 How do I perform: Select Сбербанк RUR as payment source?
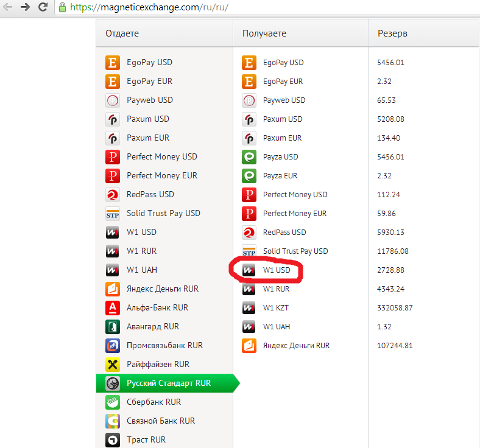coord(154,402)
